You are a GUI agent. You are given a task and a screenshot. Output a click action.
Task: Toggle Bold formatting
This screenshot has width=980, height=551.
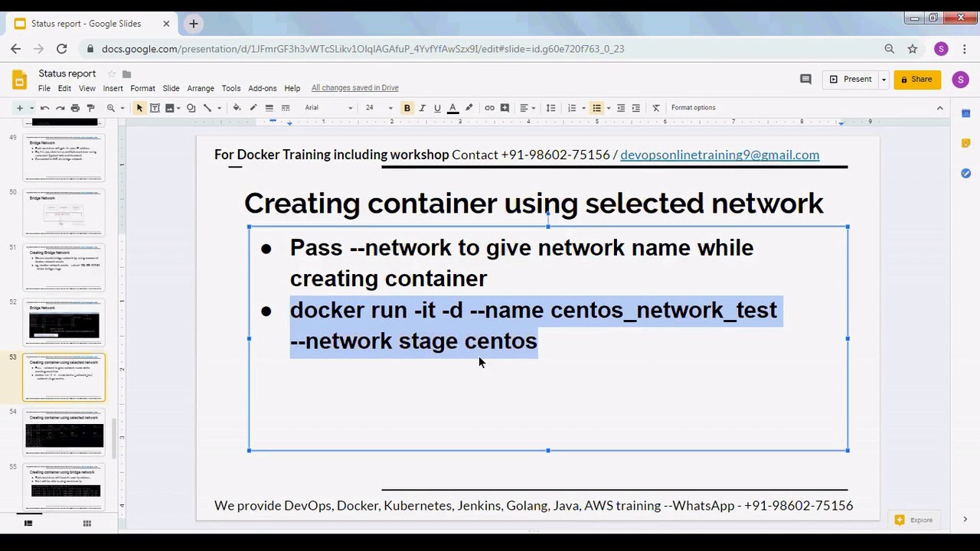tap(407, 108)
